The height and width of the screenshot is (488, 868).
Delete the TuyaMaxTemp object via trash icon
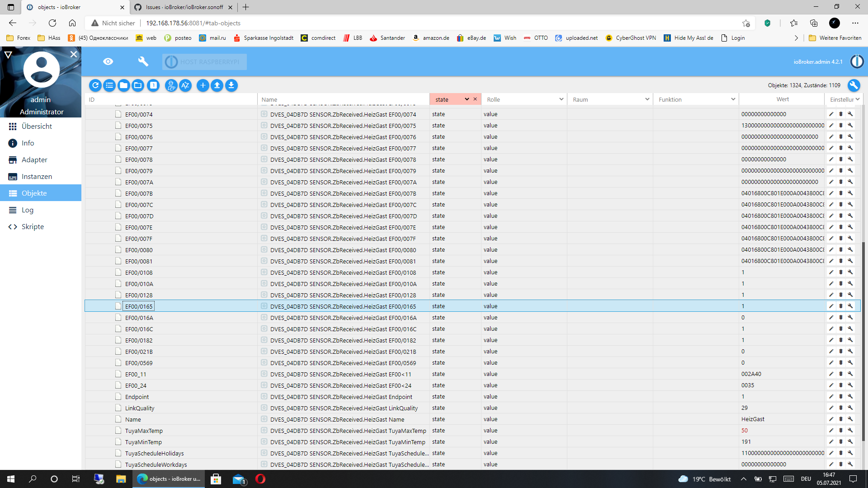[841, 431]
